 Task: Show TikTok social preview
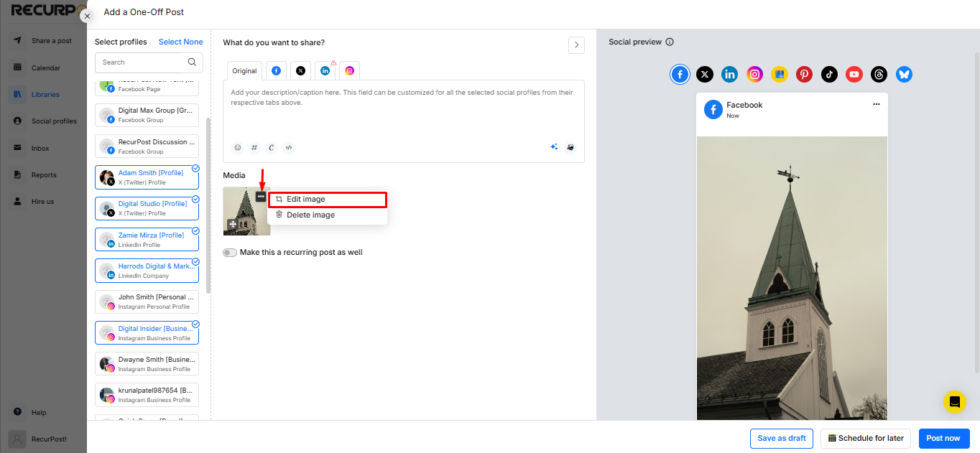point(829,74)
